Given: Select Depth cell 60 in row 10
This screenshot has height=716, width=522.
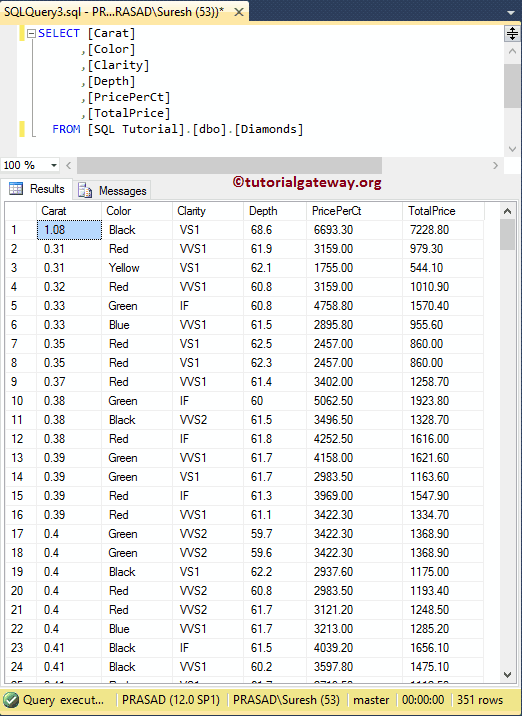Looking at the screenshot, I should 275,401.
